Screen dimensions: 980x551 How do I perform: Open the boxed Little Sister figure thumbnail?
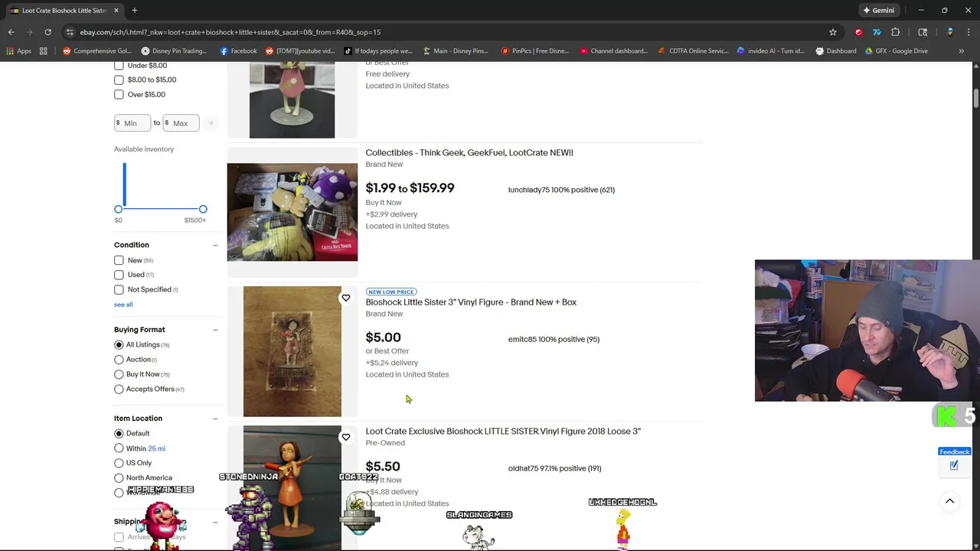click(x=292, y=351)
